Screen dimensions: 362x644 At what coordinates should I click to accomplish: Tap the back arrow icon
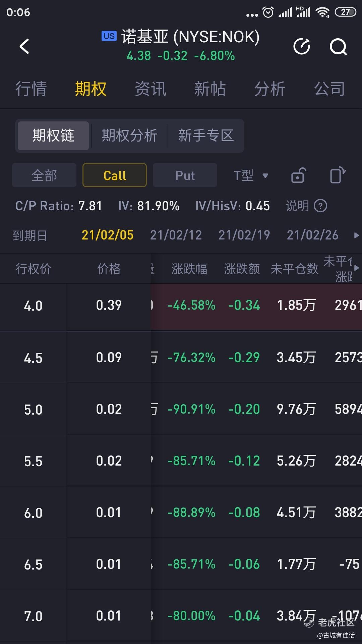point(24,46)
